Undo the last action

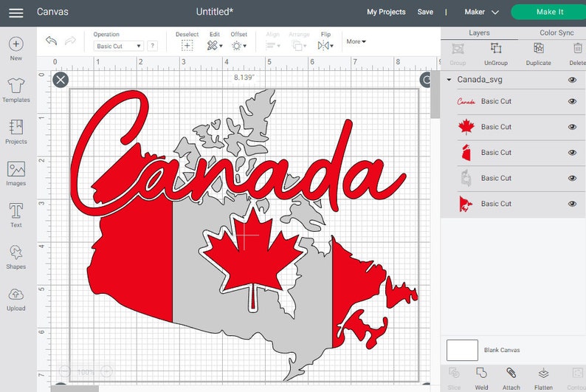pyautogui.click(x=52, y=41)
